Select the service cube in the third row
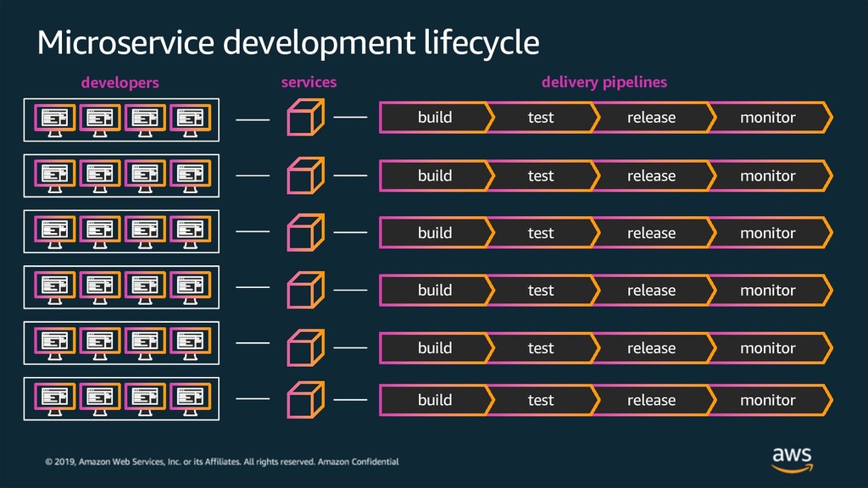Image resolution: width=868 pixels, height=488 pixels. click(x=305, y=232)
